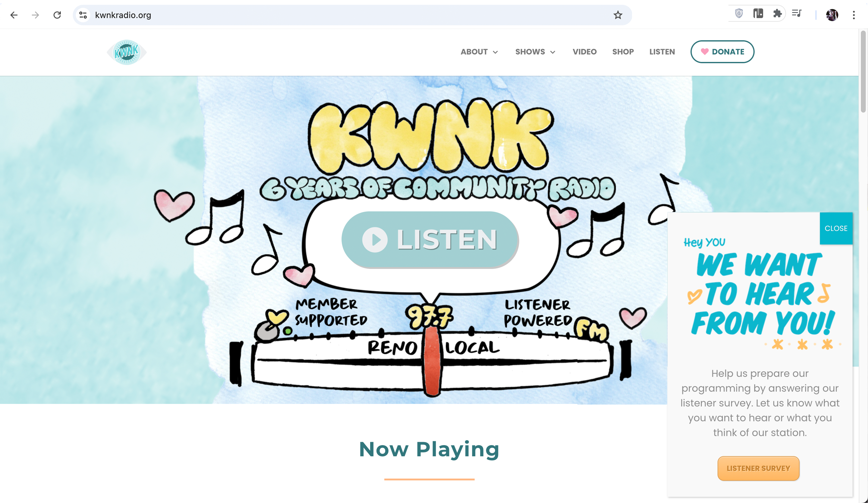Bookmark page with the star icon
Screen dimensions: 868x503
point(618,15)
